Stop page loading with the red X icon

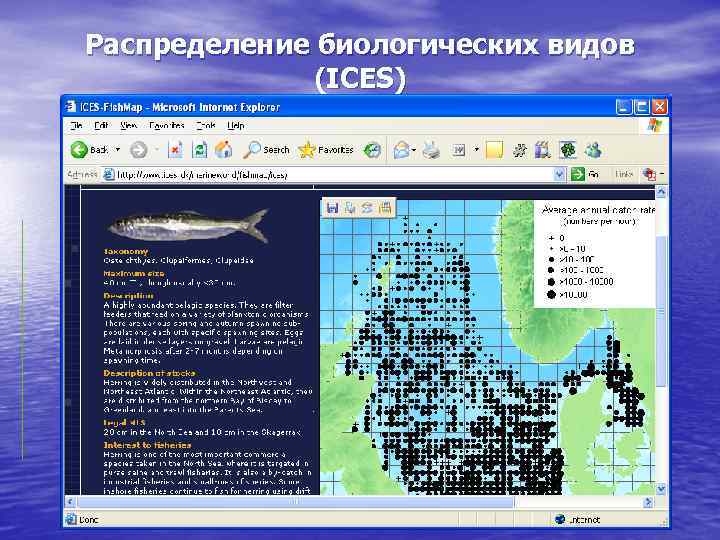pos(175,150)
